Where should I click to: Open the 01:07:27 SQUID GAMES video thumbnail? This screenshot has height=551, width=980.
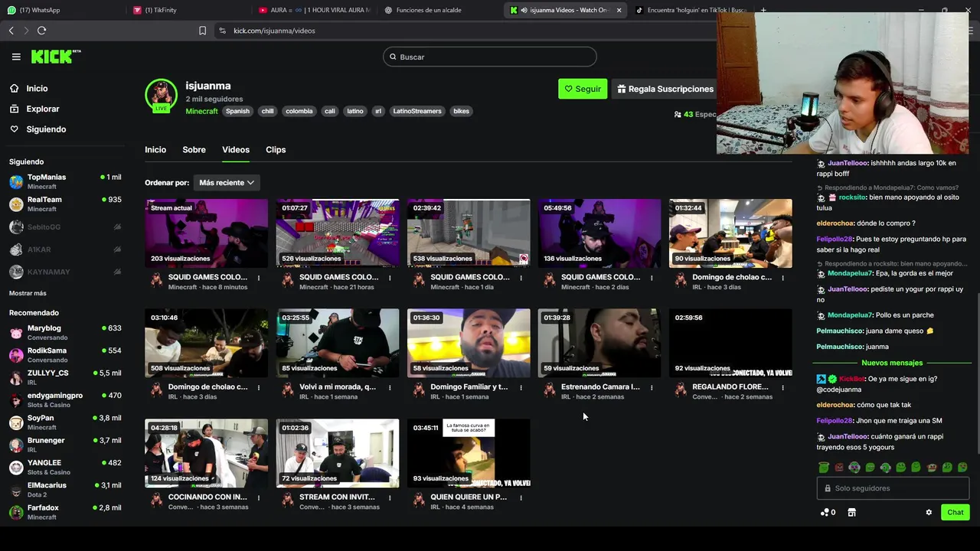338,233
